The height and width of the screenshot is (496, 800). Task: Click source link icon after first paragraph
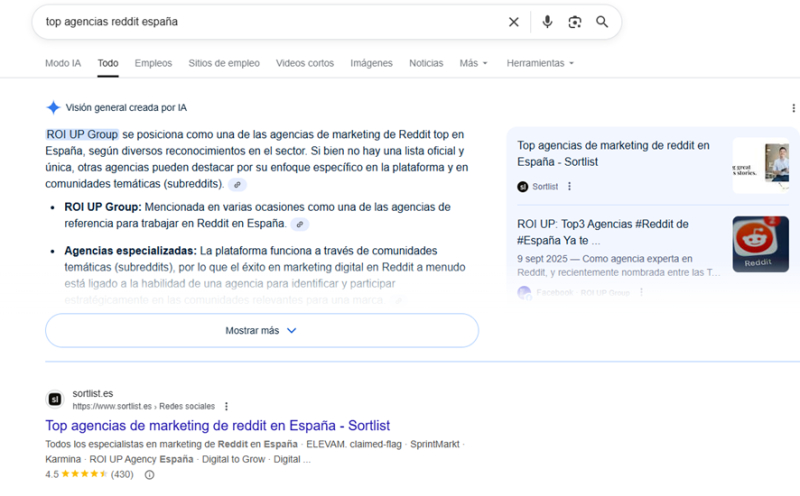tap(237, 185)
